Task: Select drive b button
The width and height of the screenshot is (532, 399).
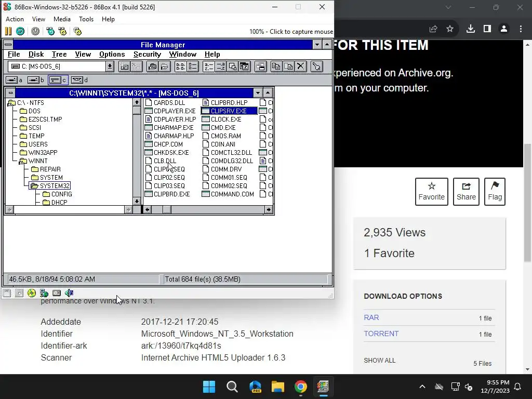Action: click(36, 80)
